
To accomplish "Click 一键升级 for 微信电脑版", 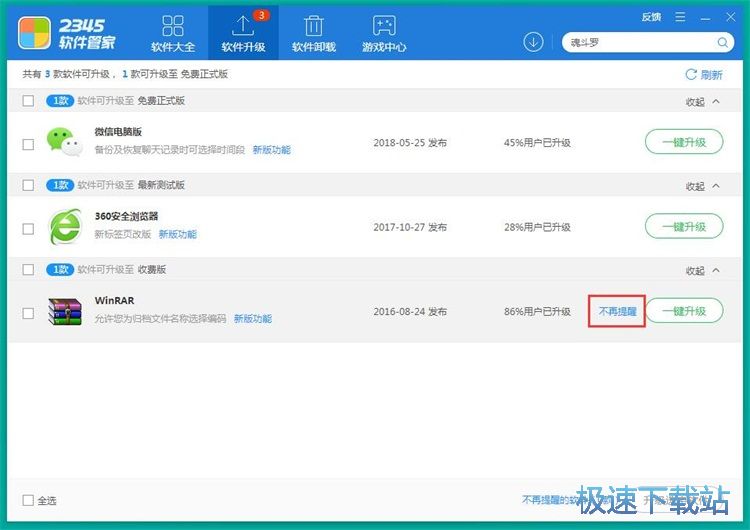I will pyautogui.click(x=684, y=142).
